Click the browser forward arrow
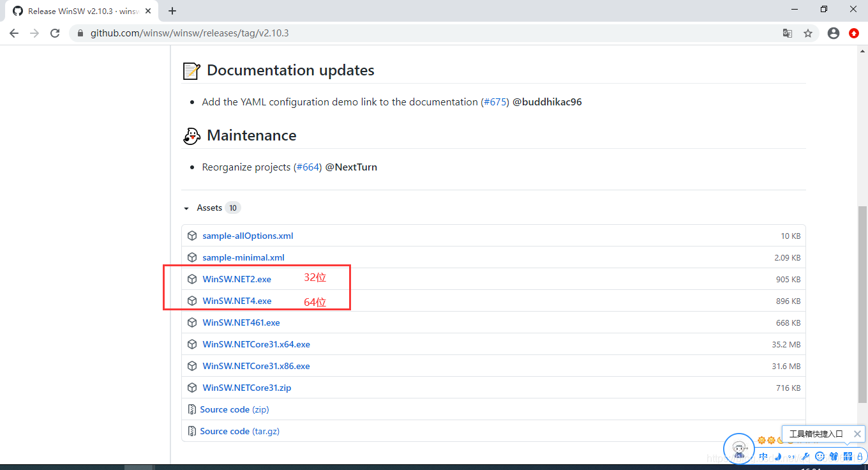The height and width of the screenshot is (470, 868). tap(34, 33)
